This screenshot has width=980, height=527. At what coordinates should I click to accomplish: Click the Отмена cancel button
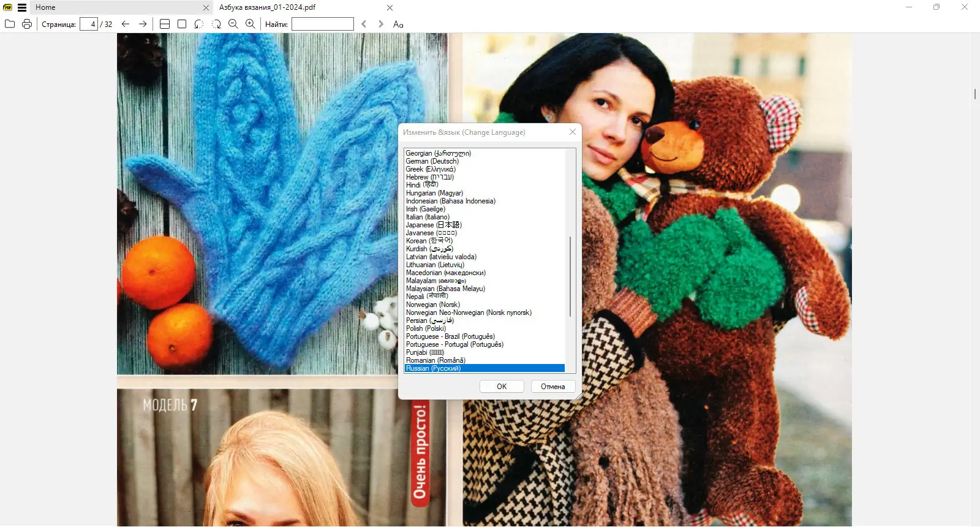click(552, 386)
